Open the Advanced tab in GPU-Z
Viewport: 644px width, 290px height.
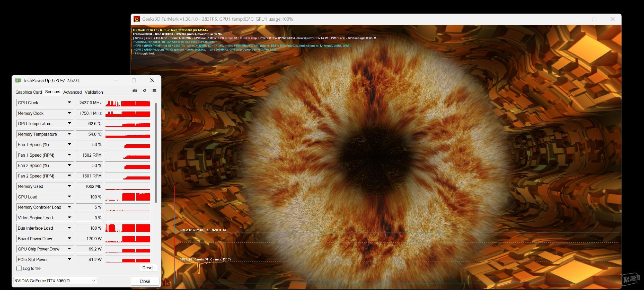tap(72, 92)
